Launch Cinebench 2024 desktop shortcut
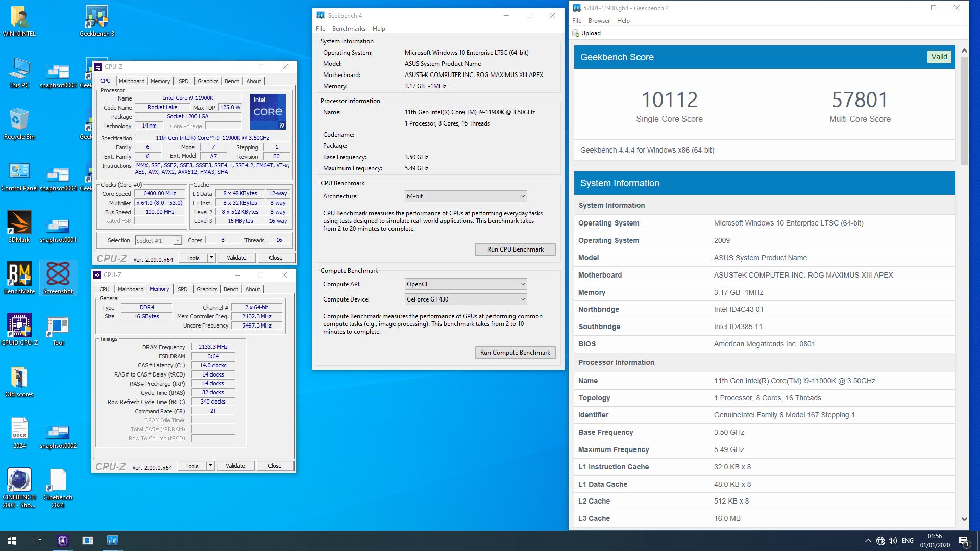 pyautogui.click(x=58, y=488)
